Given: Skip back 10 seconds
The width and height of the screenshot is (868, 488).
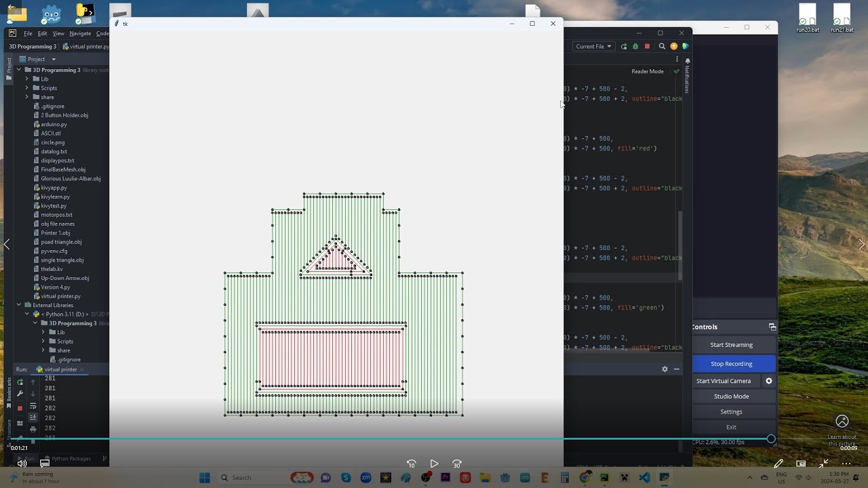Looking at the screenshot, I should coord(411,464).
